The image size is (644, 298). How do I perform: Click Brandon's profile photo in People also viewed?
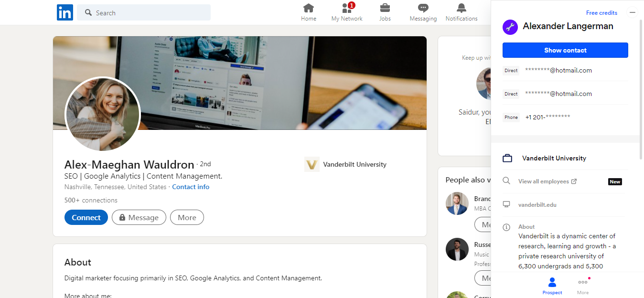coord(457,203)
